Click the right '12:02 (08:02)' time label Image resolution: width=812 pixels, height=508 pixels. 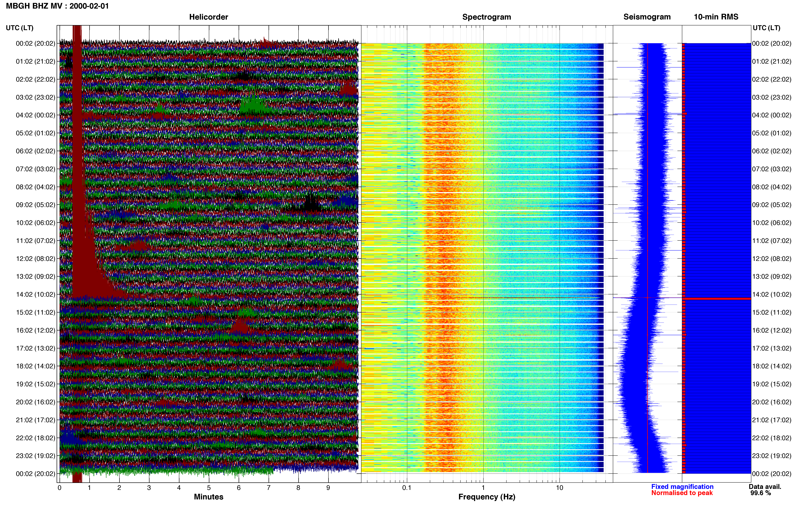772,259
